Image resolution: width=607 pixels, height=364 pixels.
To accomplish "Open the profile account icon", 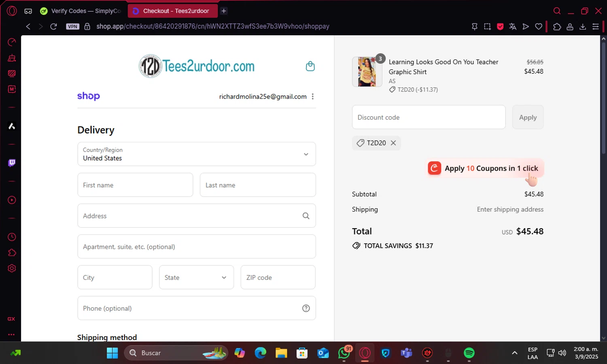I will pos(570,26).
